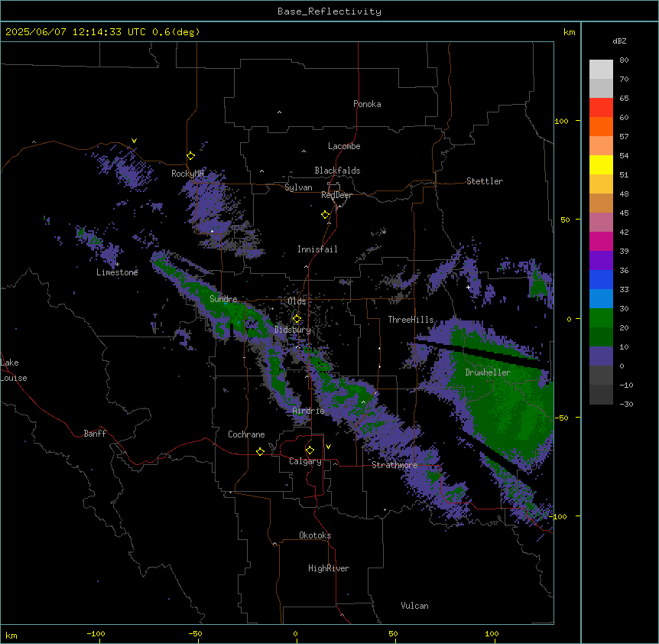Select the orange 57-60 dBZ legend swatch
Viewport: 659px width, 644px height.
(601, 126)
